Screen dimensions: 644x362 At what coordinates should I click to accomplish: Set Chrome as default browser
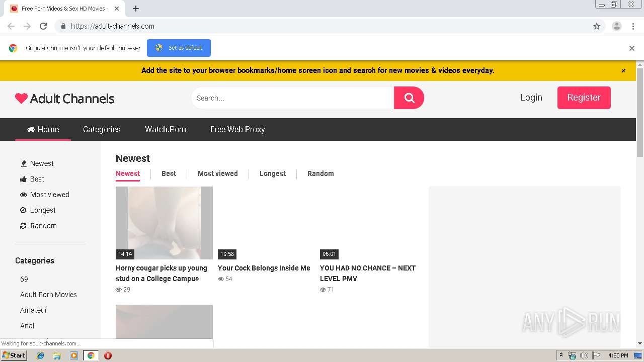[x=179, y=48]
